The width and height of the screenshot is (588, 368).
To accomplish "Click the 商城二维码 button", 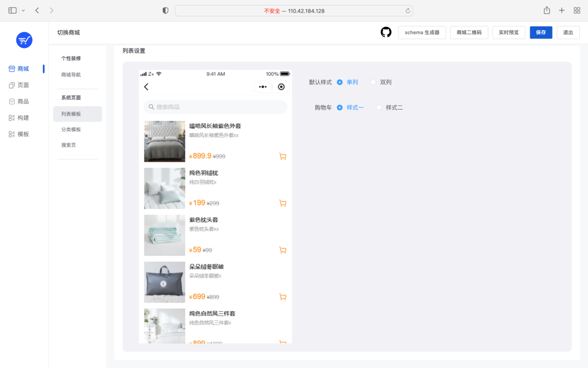I will pyautogui.click(x=469, y=33).
